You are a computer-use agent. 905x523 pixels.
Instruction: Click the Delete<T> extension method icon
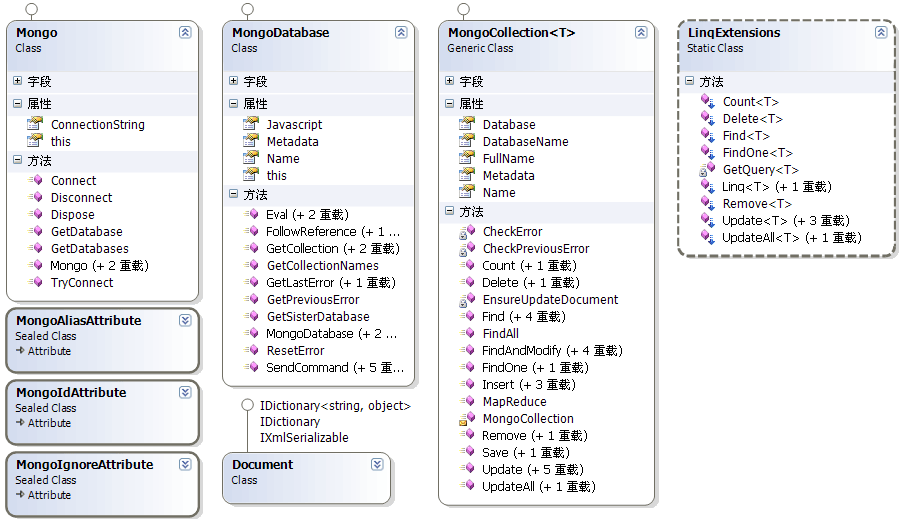(x=708, y=118)
